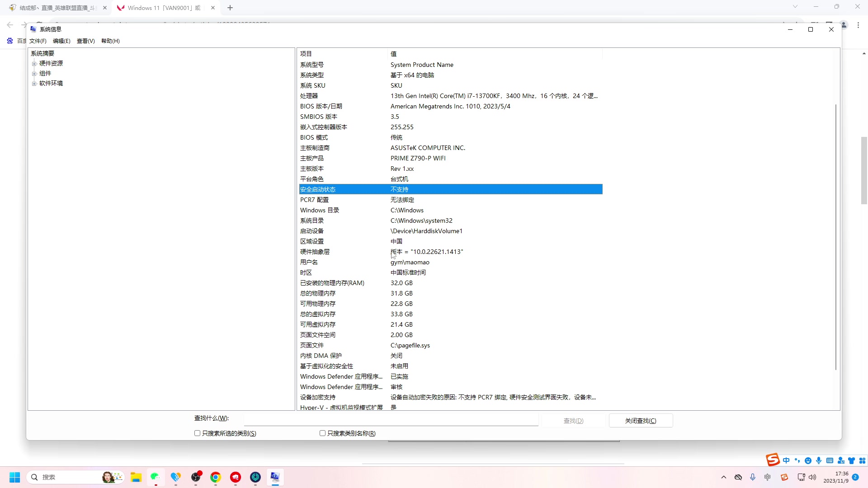Open the taskbar clock and date
868x488 pixels.
click(x=836, y=477)
